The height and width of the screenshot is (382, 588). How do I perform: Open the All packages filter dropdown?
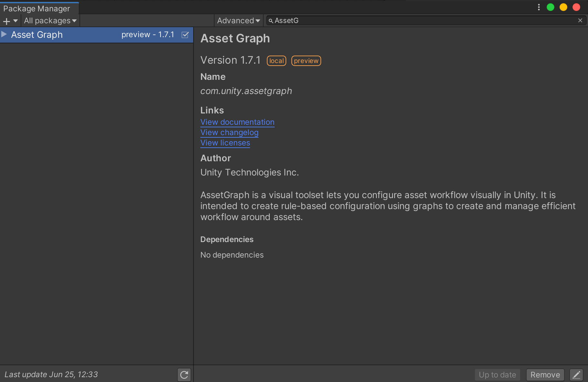[x=50, y=21]
